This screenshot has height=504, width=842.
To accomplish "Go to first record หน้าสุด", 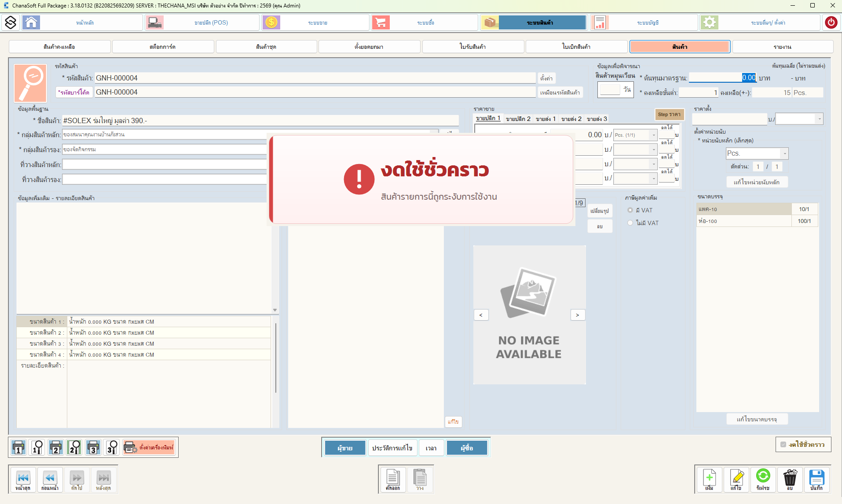I will click(23, 480).
